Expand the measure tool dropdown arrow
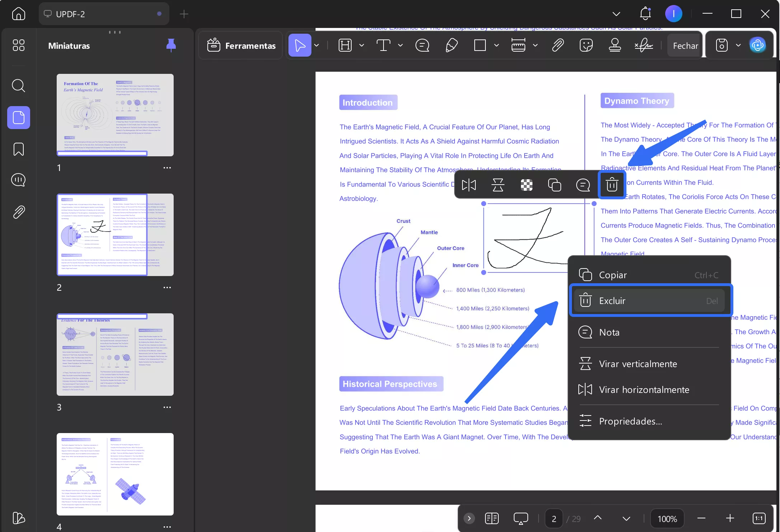780x532 pixels. pos(535,45)
